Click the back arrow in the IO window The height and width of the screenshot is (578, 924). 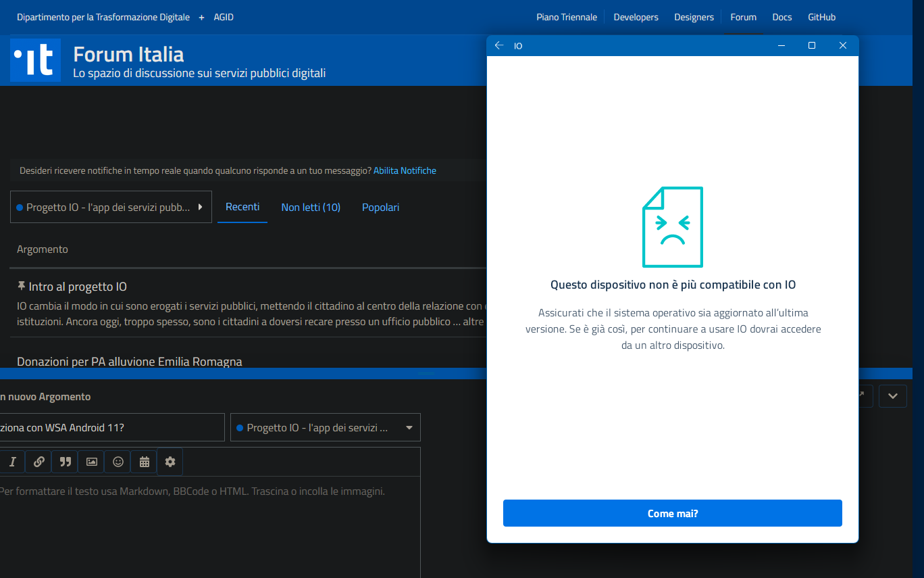(499, 45)
